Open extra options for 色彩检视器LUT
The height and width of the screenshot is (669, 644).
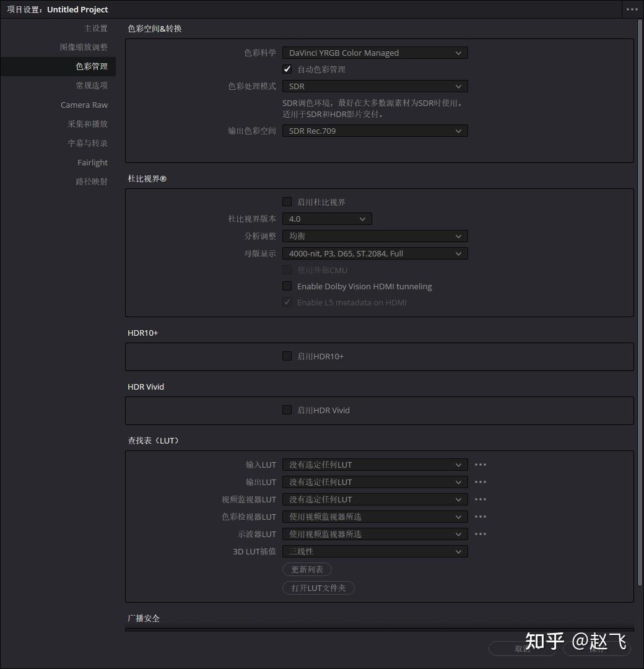click(481, 516)
